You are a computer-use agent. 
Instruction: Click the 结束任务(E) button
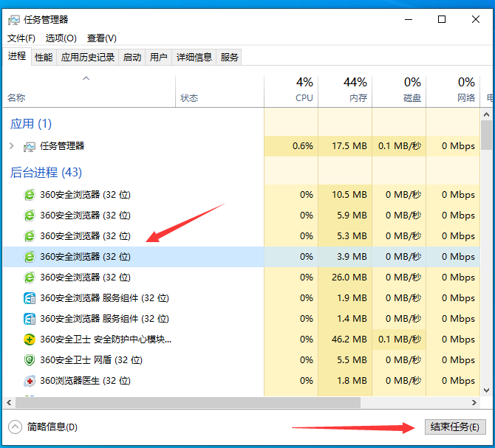[455, 427]
